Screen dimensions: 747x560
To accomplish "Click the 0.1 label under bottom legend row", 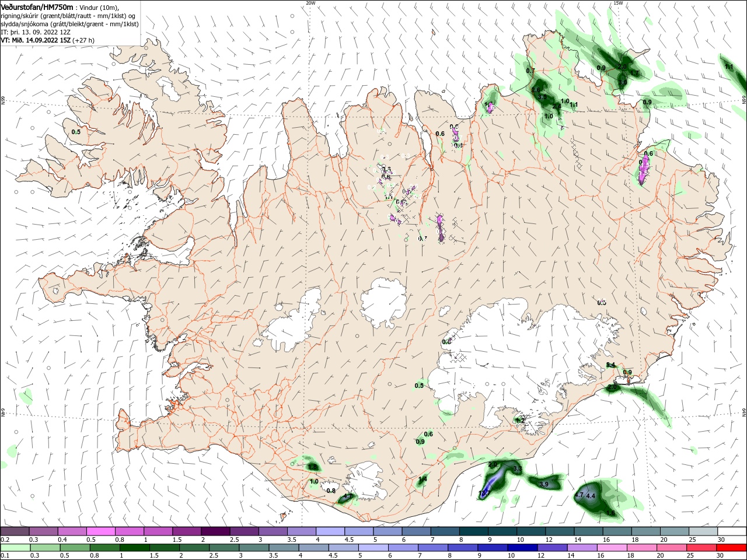I will click(5, 556).
